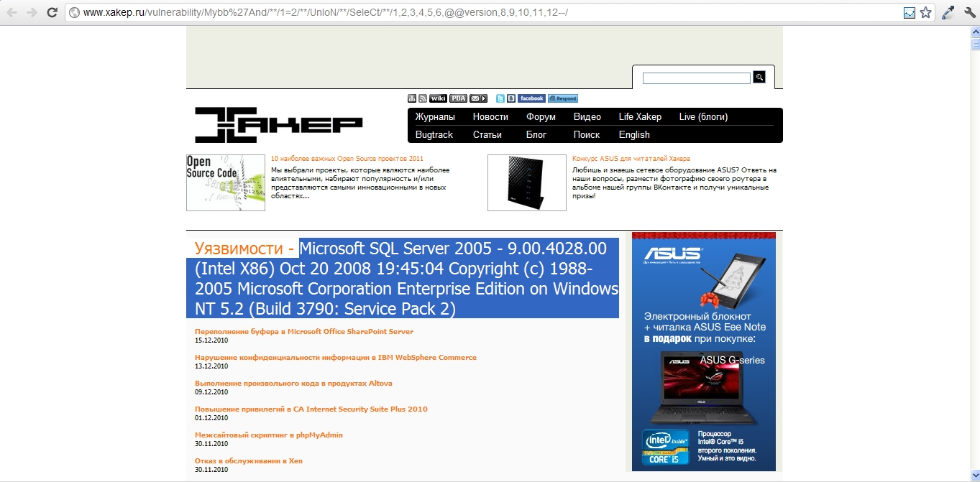Open '10 наиболее важных Open Source проектов 2011'
This screenshot has width=980, height=482.
pyautogui.click(x=347, y=159)
